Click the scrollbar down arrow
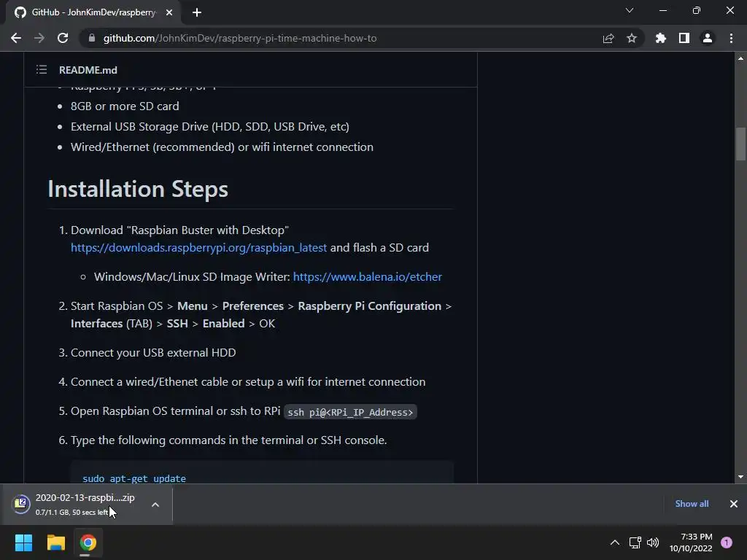 (740, 477)
